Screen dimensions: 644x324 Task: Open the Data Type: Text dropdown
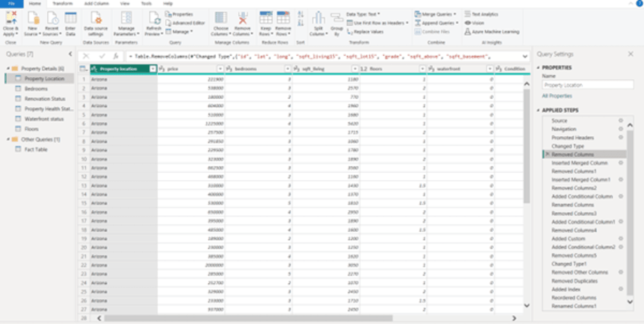tap(363, 14)
